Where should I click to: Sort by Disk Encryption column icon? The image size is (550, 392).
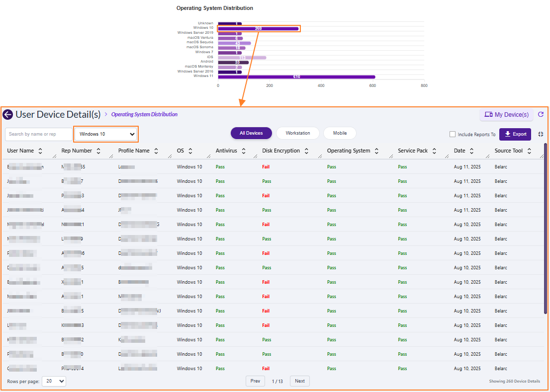(306, 151)
